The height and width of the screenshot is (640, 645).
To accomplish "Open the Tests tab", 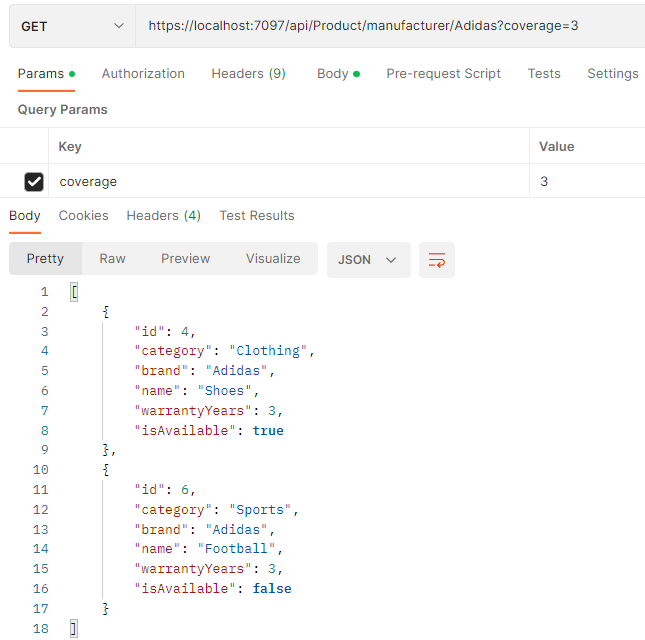I will (544, 74).
